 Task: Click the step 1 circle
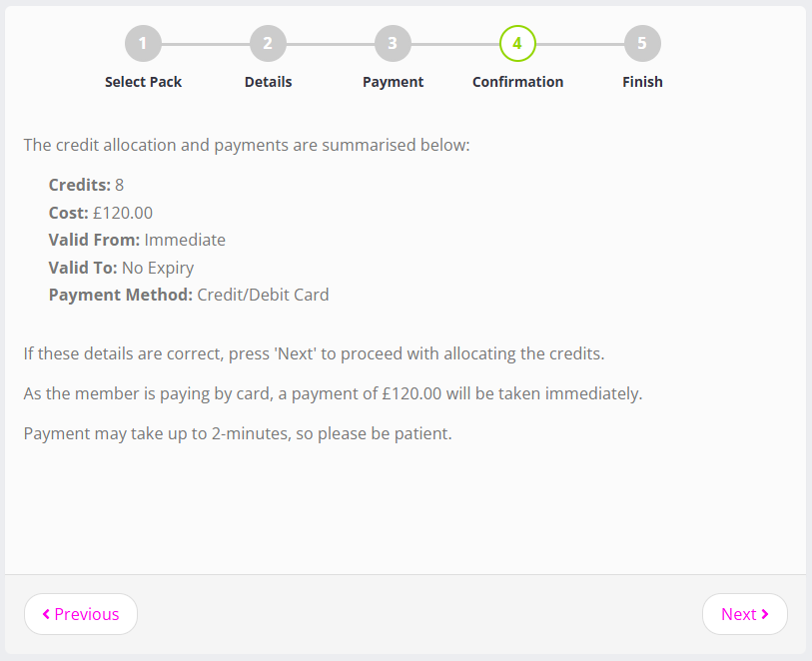click(x=143, y=44)
